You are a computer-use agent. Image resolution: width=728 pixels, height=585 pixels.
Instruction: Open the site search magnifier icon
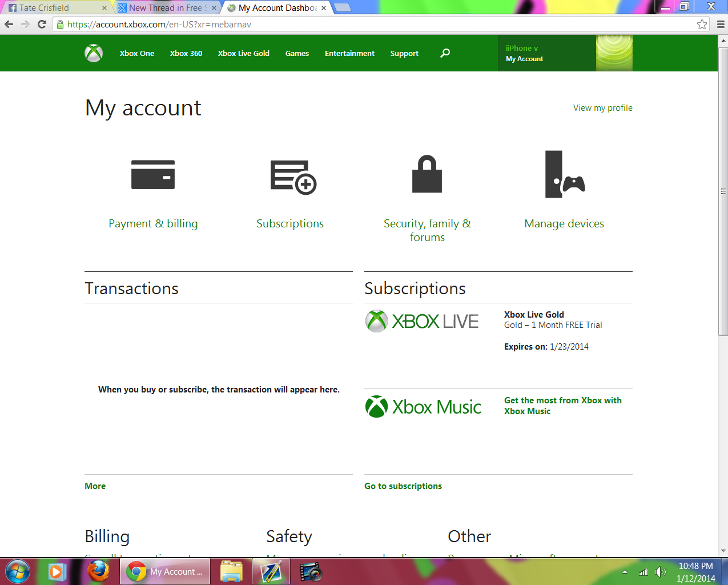click(445, 53)
